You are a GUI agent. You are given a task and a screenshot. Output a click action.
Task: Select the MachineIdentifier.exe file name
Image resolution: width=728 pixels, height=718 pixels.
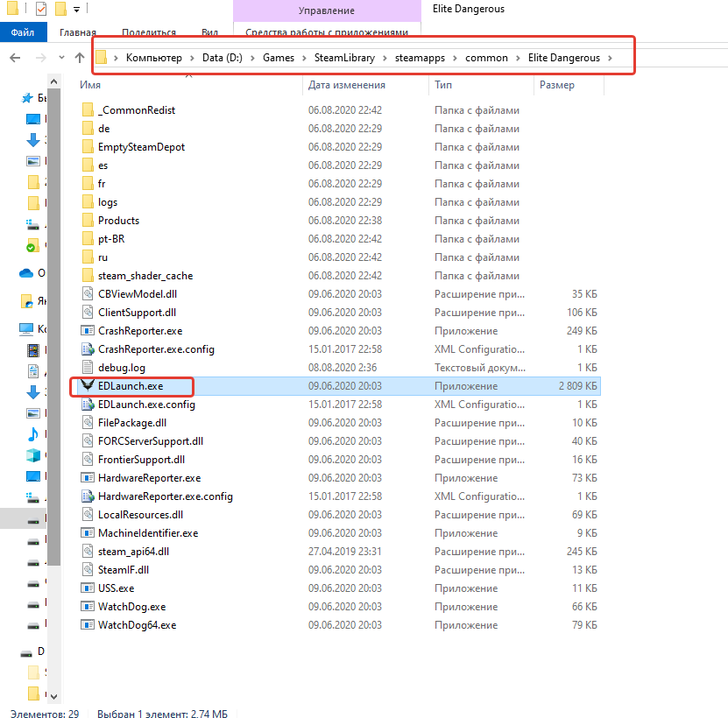pos(148,533)
